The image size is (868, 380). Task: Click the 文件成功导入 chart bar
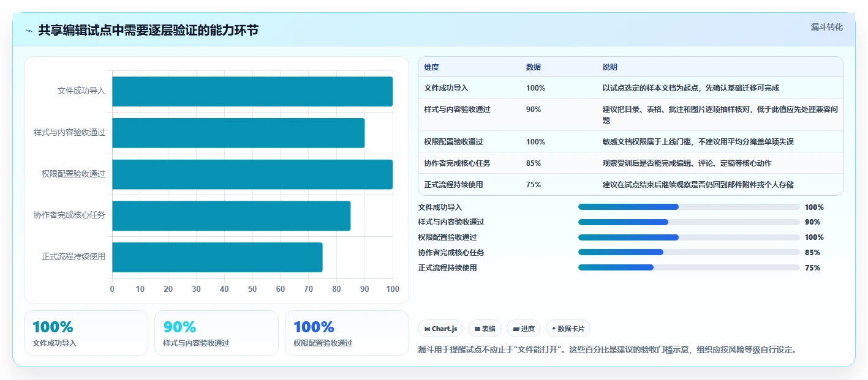point(252,91)
